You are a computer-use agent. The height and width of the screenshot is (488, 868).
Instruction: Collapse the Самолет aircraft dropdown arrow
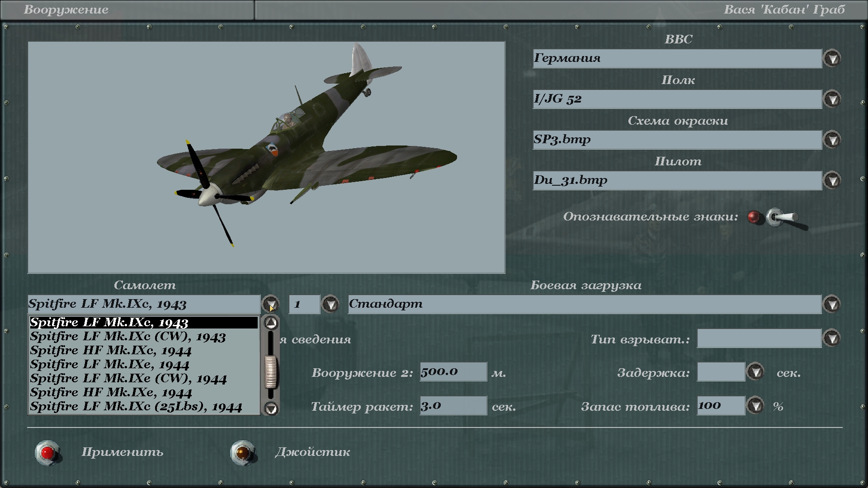pyautogui.click(x=271, y=304)
